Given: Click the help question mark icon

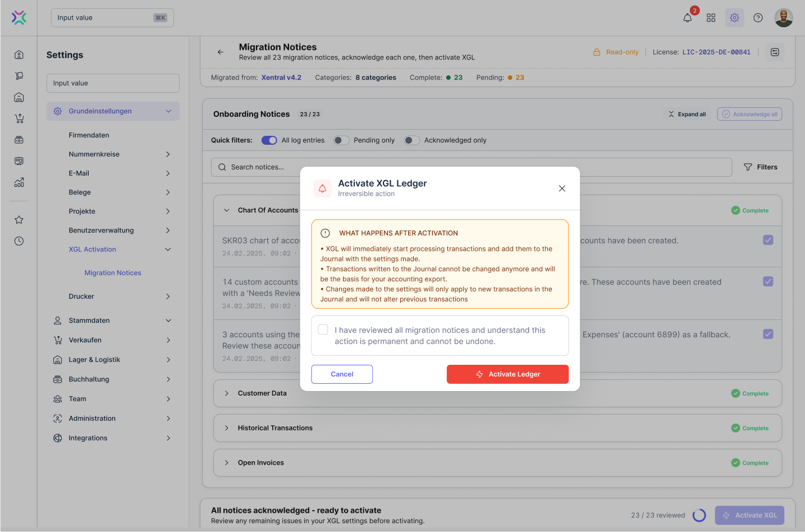Looking at the screenshot, I should [x=758, y=18].
